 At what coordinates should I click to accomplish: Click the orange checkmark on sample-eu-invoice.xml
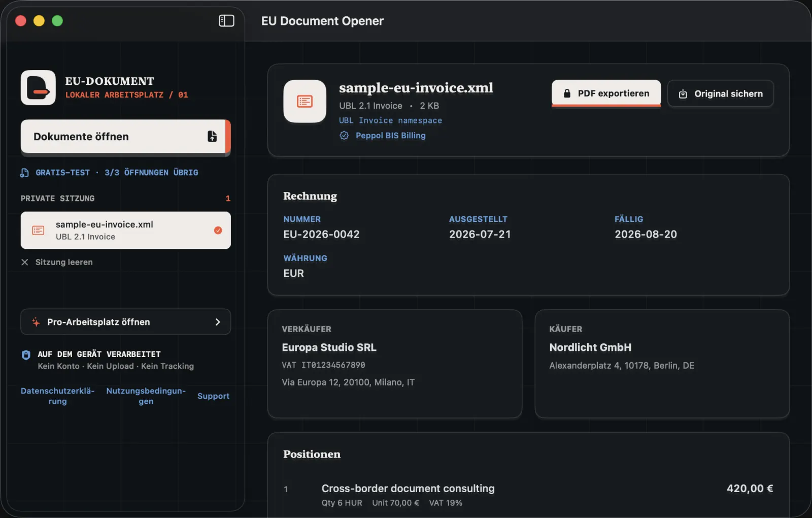point(218,231)
